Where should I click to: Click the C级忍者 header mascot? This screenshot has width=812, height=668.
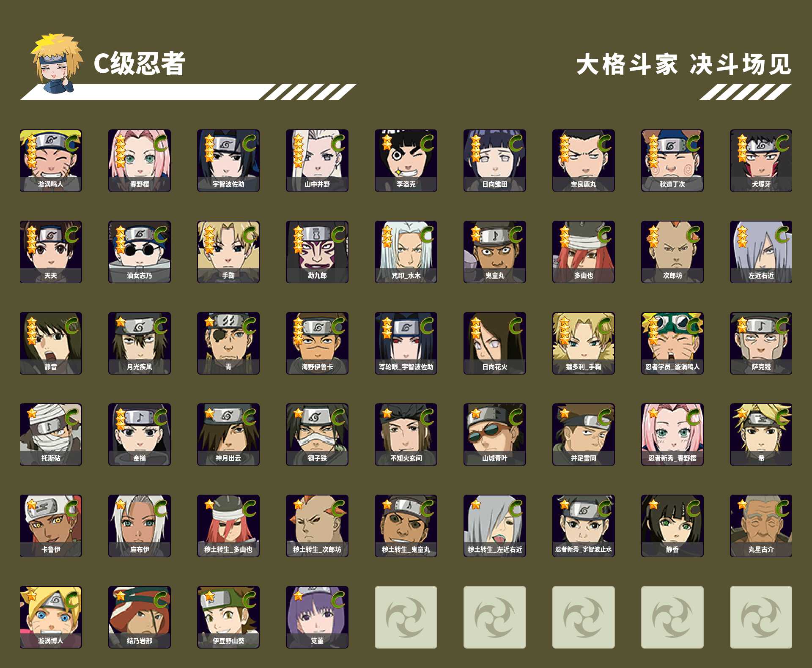click(x=56, y=63)
